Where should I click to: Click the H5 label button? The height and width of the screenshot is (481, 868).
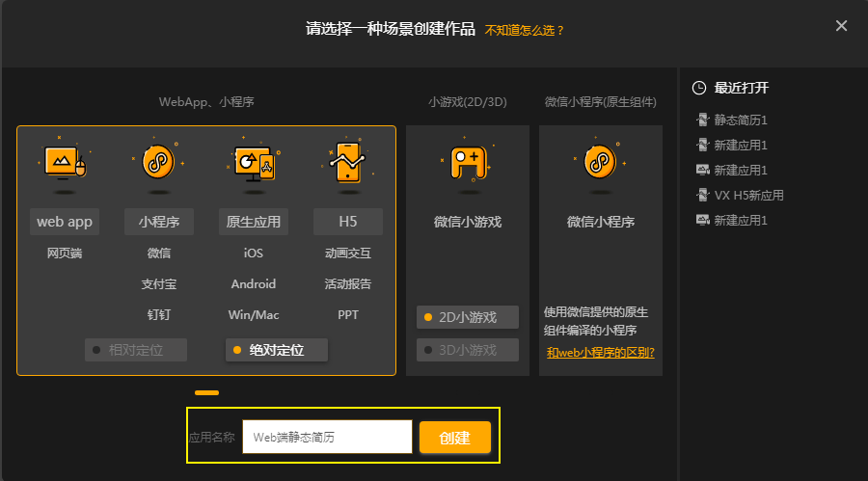tap(347, 222)
